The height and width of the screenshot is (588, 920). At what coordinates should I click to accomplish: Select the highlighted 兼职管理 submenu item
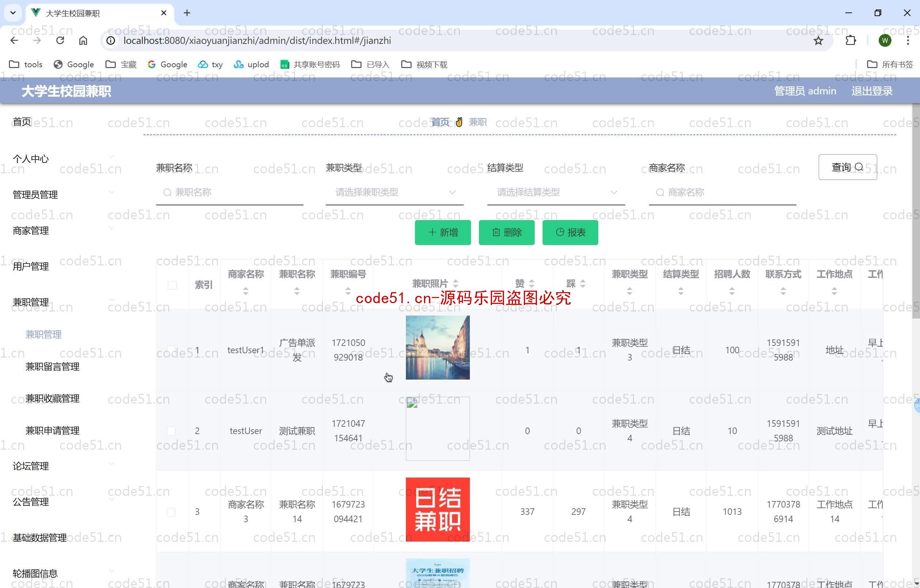click(44, 334)
